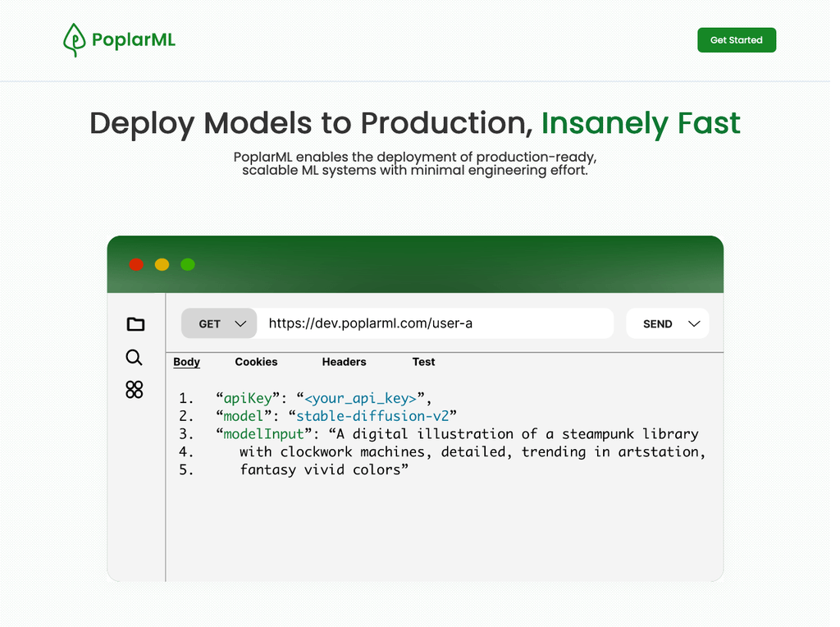Switch to the Test tab

[x=423, y=362]
